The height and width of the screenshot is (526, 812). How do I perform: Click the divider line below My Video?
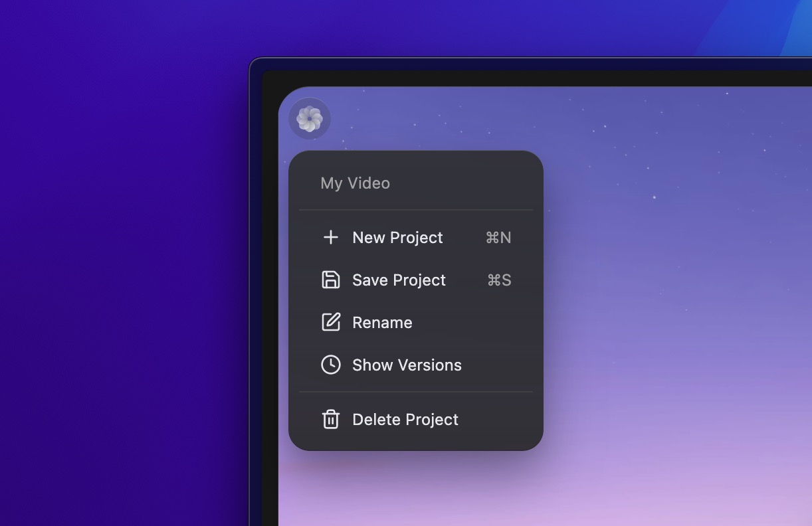point(416,210)
